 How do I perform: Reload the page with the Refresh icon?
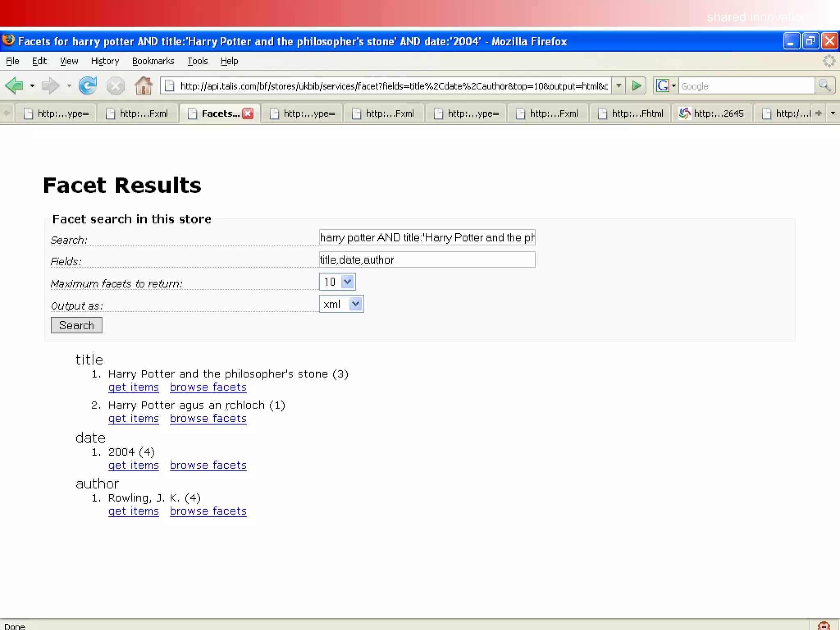87,86
